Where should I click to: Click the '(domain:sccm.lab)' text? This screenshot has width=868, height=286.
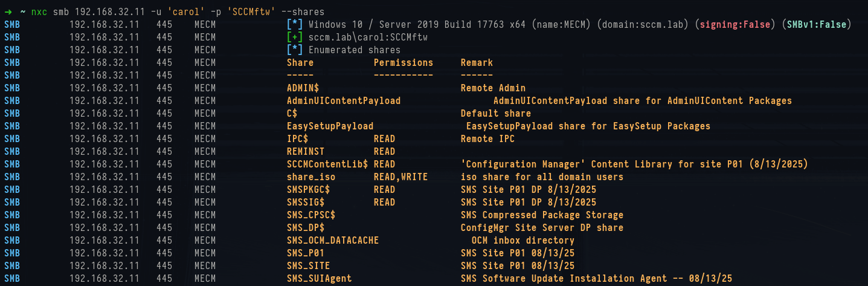643,24
